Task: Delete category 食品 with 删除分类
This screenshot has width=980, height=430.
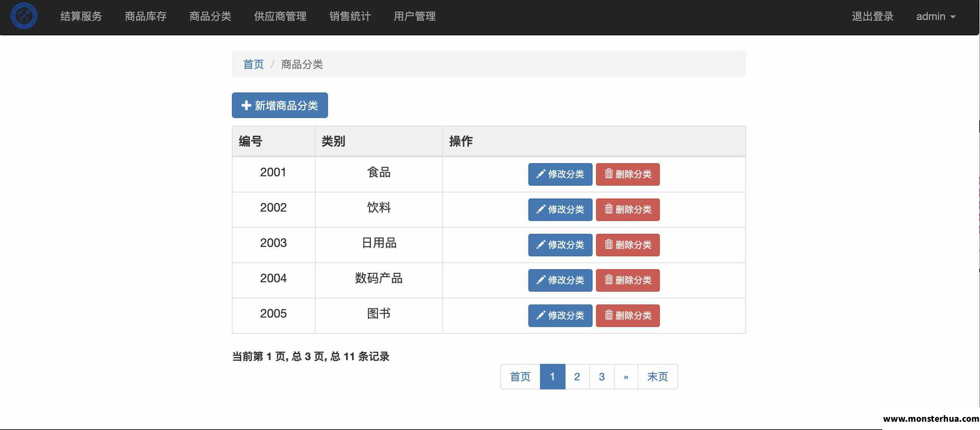Action: 628,174
